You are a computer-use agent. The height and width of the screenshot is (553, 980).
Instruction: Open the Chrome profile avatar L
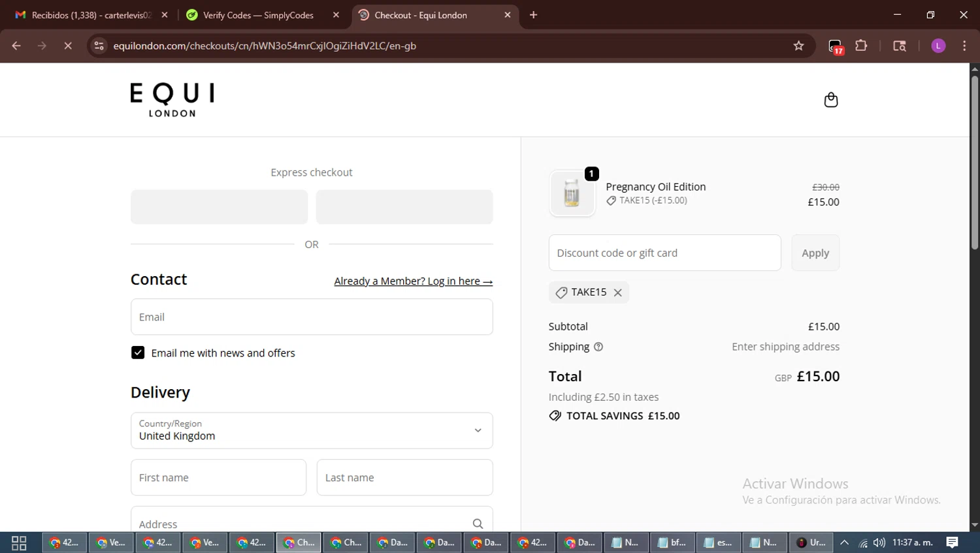pyautogui.click(x=938, y=46)
